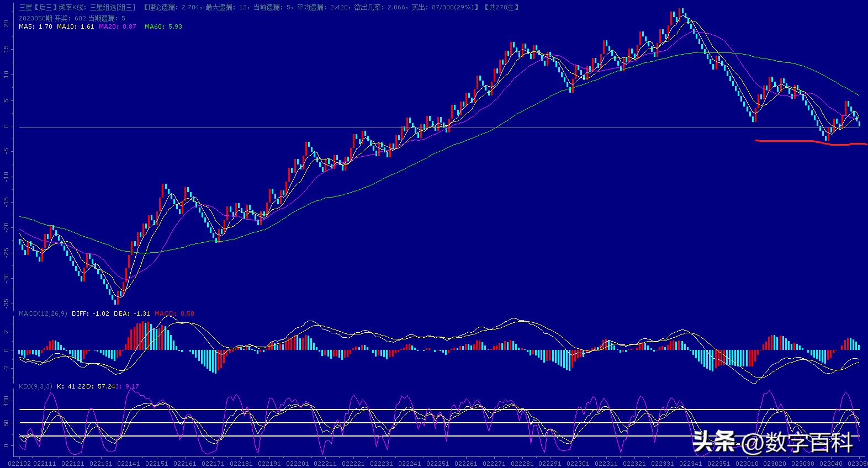The image size is (868, 468).
Task: Click the 三星组选[组三] title text
Action: [x=113, y=7]
